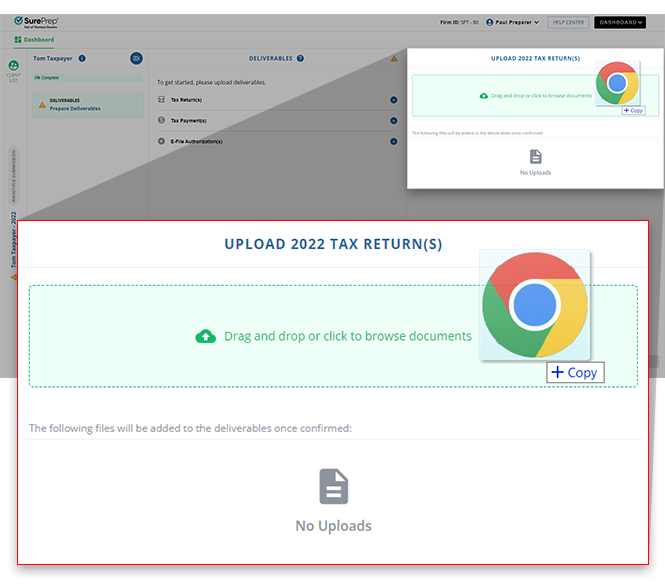Open the HELP CENTER button
This screenshot has width=665, height=587.
tap(568, 22)
